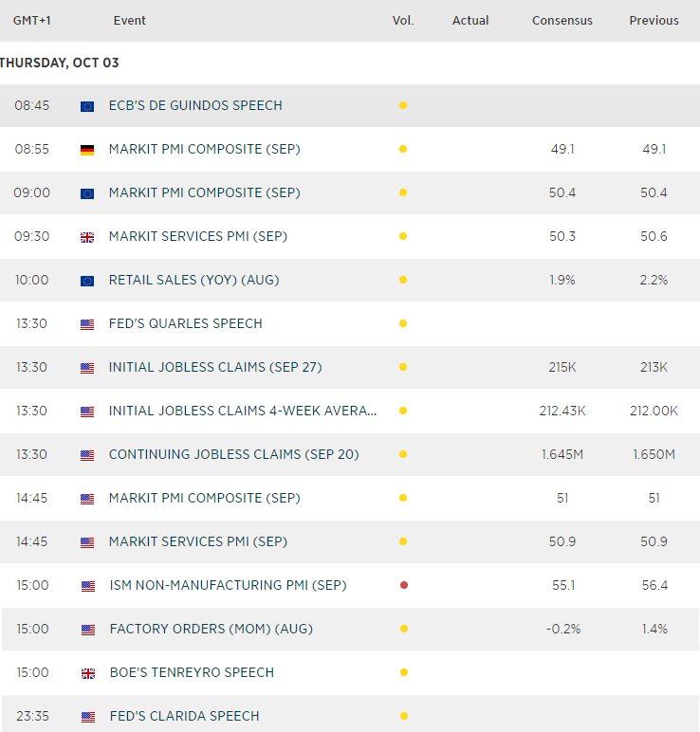Click the Previous column header
This screenshot has width=700, height=732.
(654, 20)
